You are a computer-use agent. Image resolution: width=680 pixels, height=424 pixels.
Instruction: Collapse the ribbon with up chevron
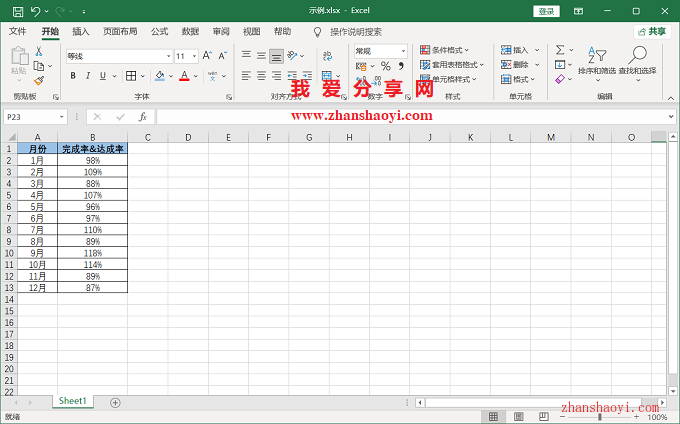coord(671,98)
